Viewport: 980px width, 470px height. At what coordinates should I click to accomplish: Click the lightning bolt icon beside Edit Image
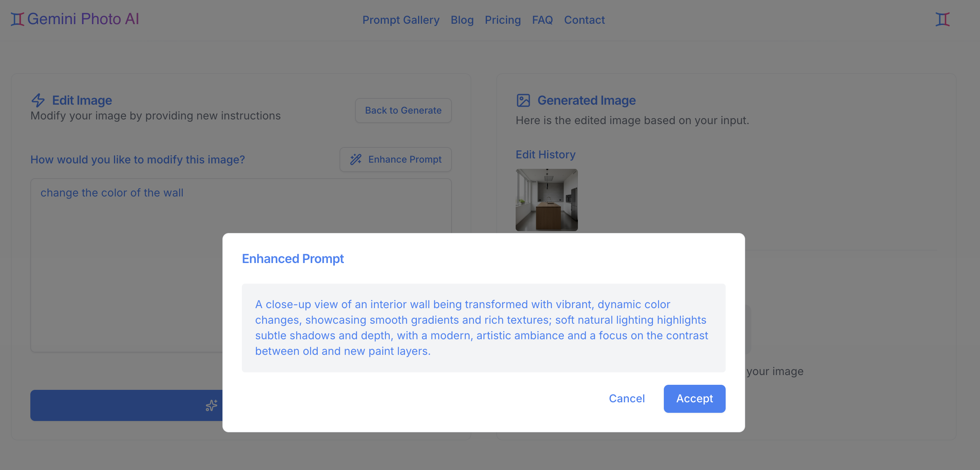coord(38,100)
